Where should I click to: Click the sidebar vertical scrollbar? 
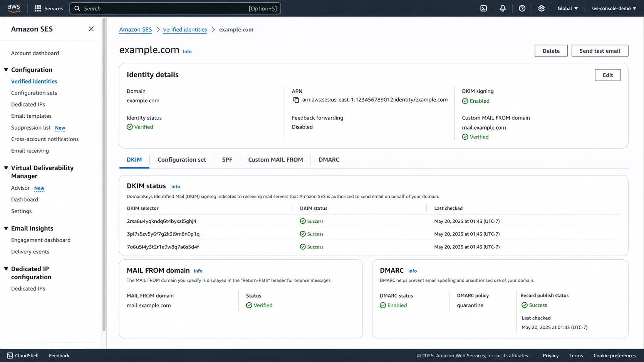point(104,174)
